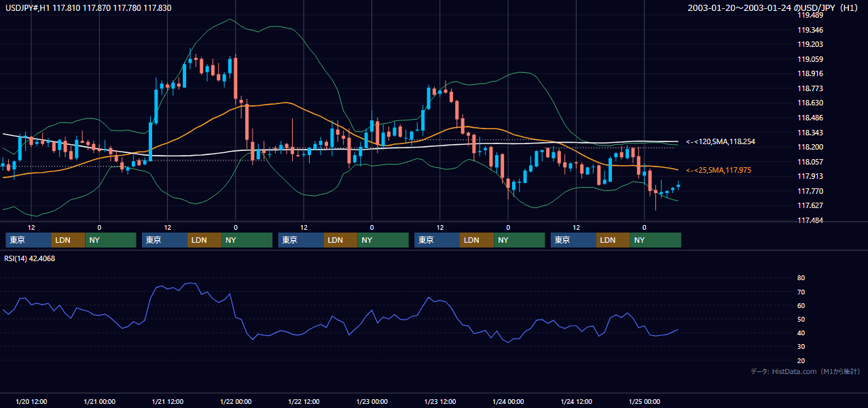Click RSI scale level 70
Viewport: 868px width, 408px height.
pos(801,292)
